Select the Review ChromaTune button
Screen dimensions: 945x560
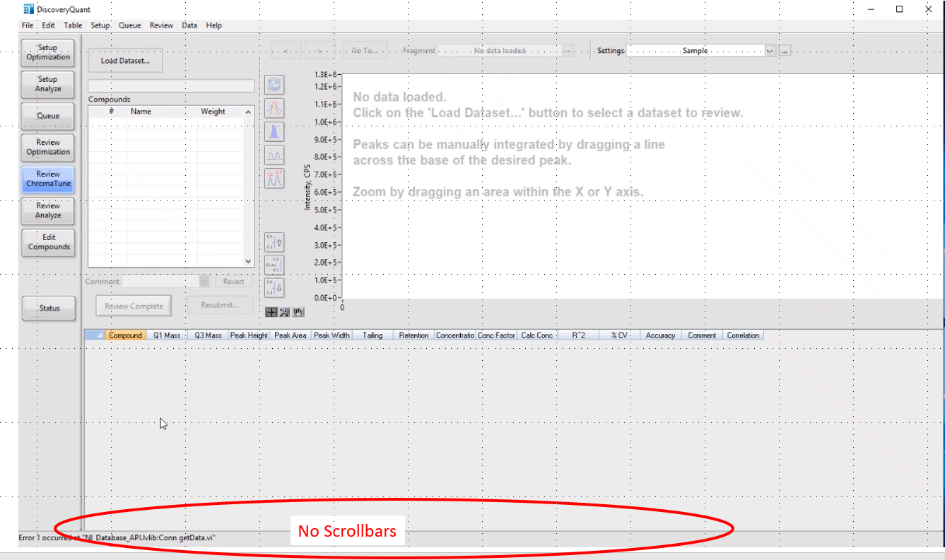coord(48,179)
